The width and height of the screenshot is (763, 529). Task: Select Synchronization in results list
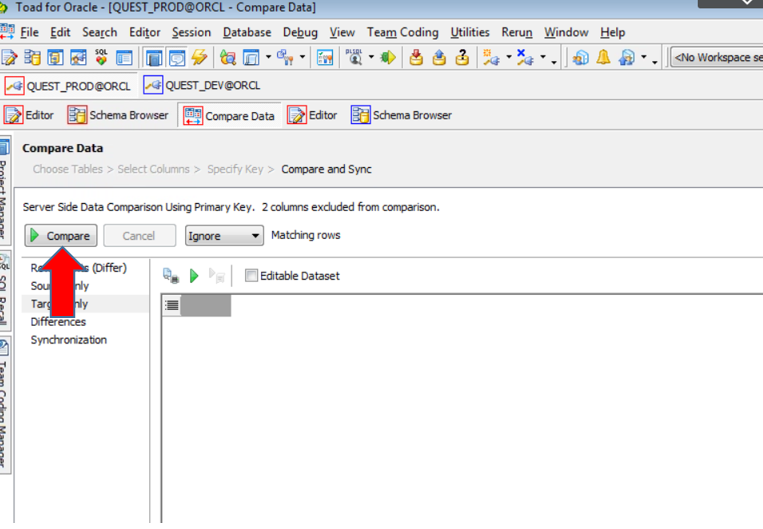point(69,340)
